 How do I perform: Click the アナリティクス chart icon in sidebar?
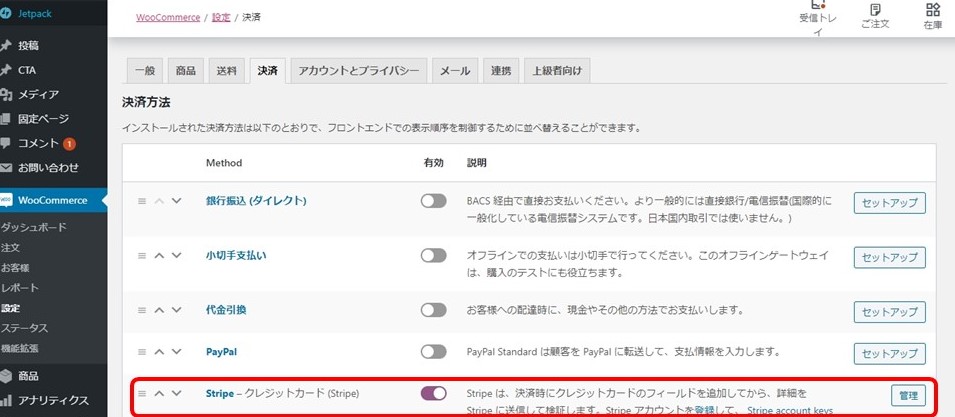(x=6, y=401)
